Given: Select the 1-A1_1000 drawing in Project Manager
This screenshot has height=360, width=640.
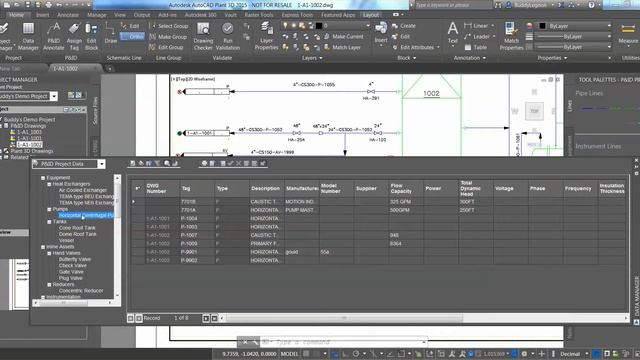Looking at the screenshot, I should coord(29,132).
